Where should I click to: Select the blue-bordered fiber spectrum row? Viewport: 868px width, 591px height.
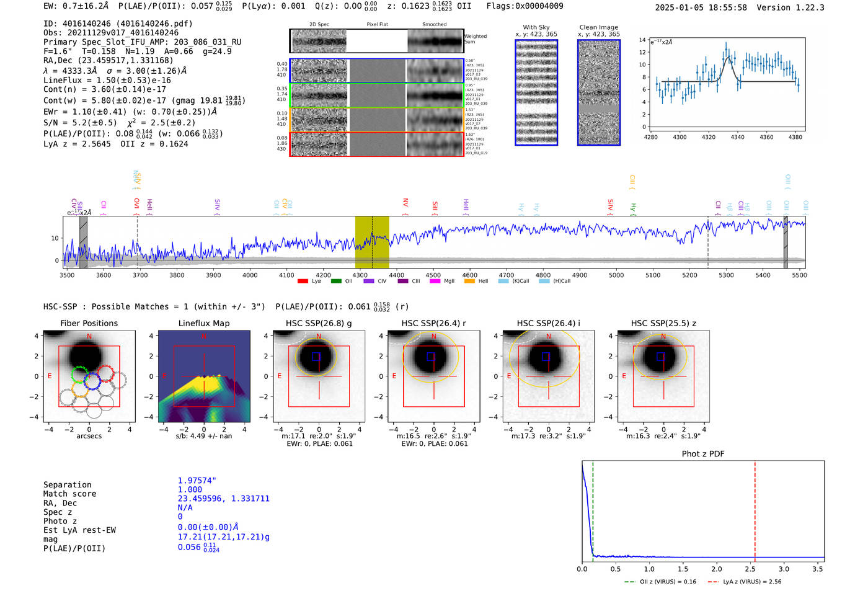377,71
